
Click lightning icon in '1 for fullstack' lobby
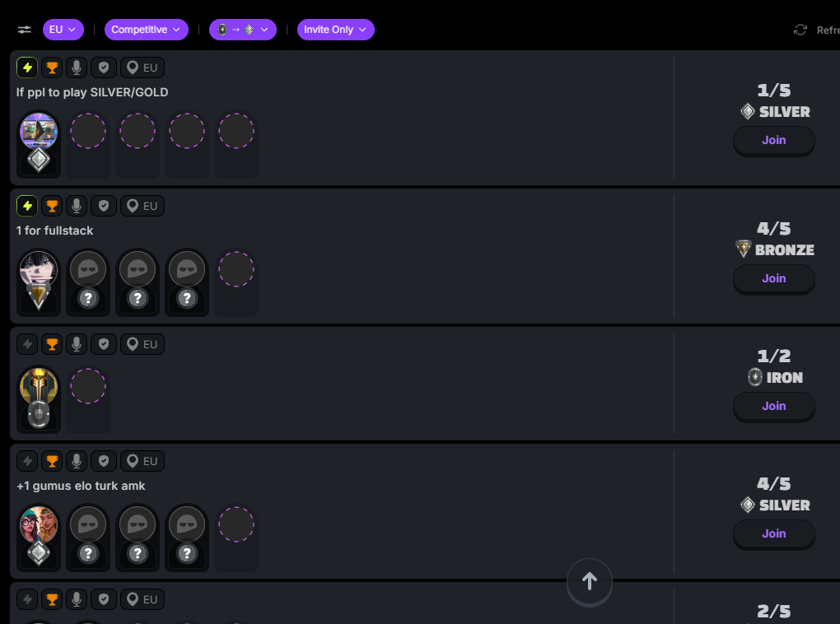[x=27, y=206]
